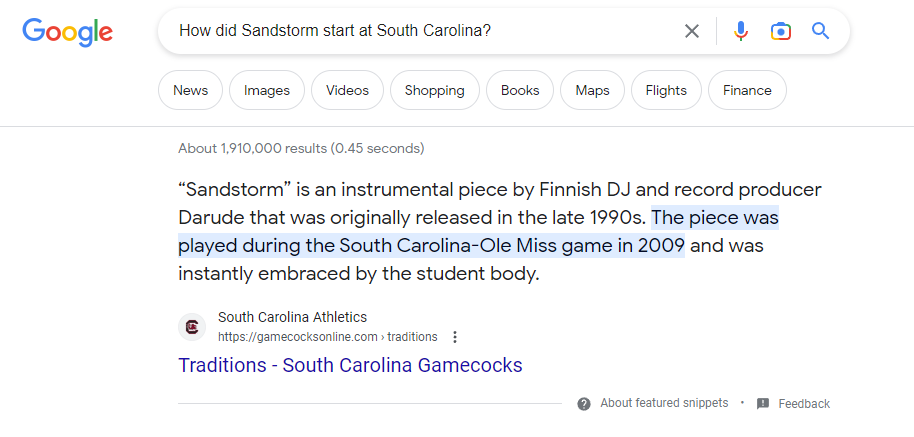Screen dimensions: 914x437
Task: Open the Google logo homepage
Action: (68, 32)
